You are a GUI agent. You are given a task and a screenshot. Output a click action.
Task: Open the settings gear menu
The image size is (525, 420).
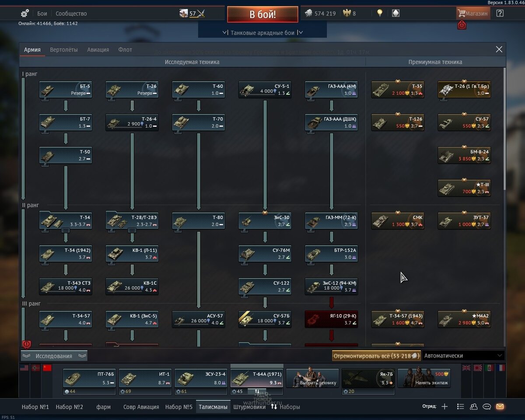pyautogui.click(x=25, y=13)
